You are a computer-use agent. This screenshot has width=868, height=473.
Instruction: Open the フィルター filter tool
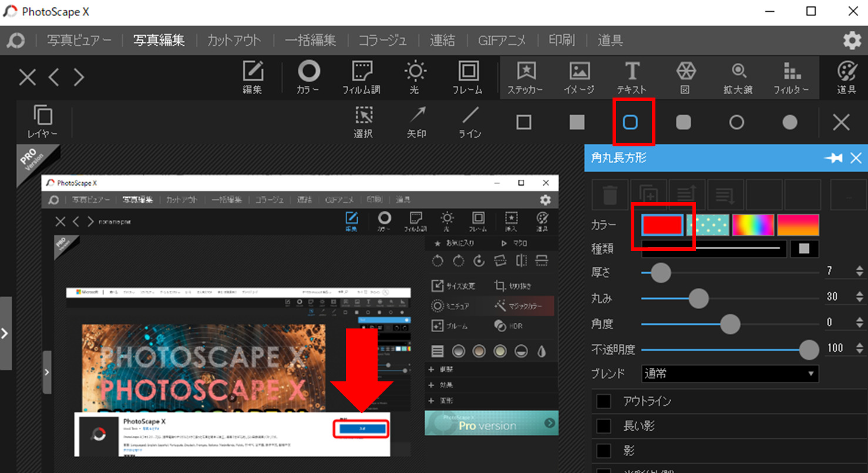tap(791, 78)
